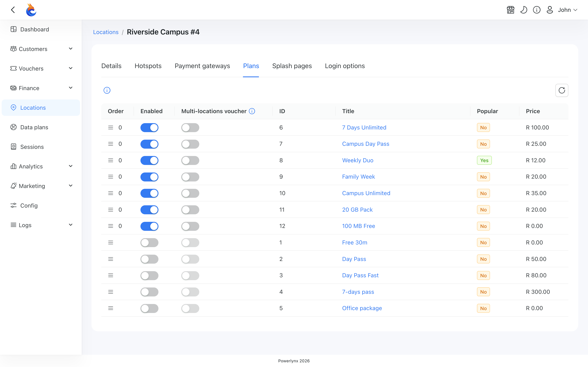588x367 pixels.
Task: Click the refresh plans icon button
Action: point(561,90)
